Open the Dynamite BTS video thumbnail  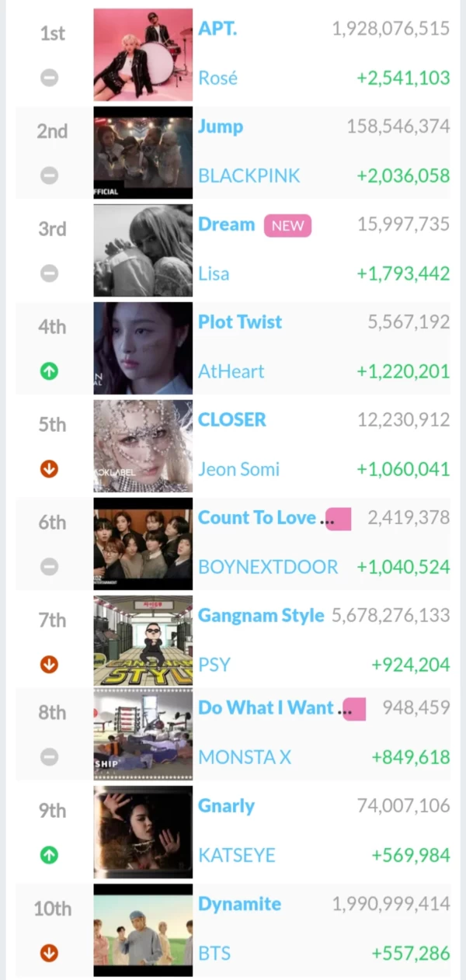(143, 930)
